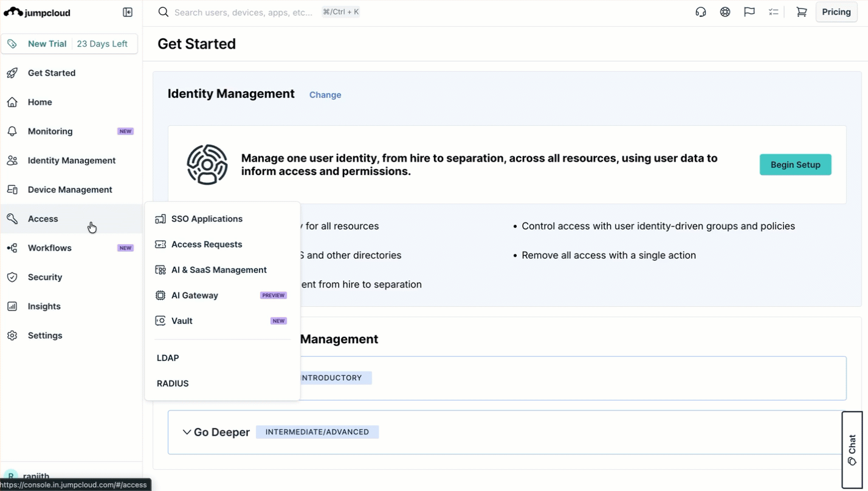The height and width of the screenshot is (491, 868).
Task: Select AI & SaaS Management entry
Action: (x=222, y=270)
